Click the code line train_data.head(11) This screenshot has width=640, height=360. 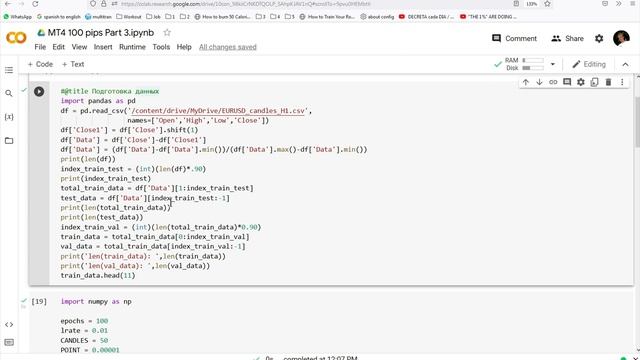[x=98, y=276]
